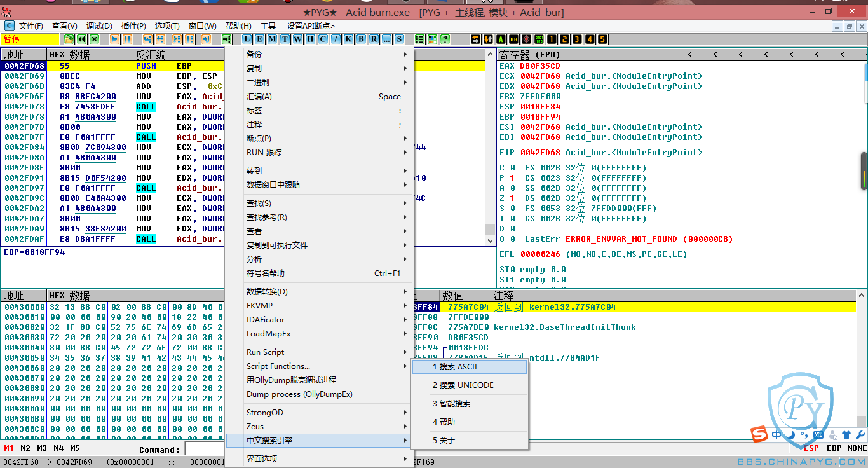Open the 调试(D) menu in the menu bar
This screenshot has width=868, height=468.
[99, 25]
